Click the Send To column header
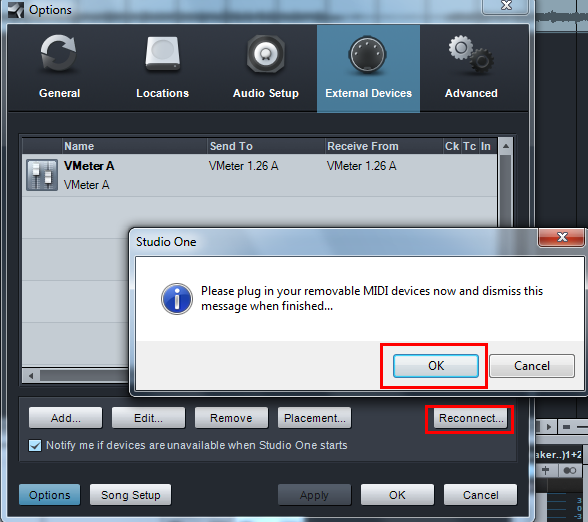This screenshot has width=588, height=522. (266, 146)
